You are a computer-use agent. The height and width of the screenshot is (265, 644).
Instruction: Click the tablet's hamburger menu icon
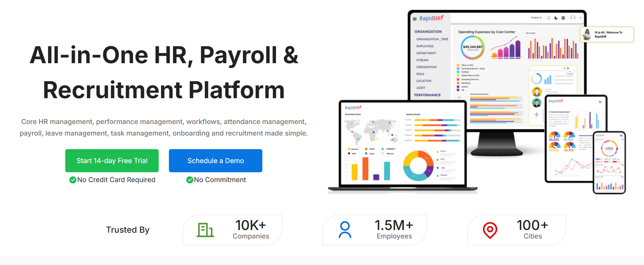(600, 102)
